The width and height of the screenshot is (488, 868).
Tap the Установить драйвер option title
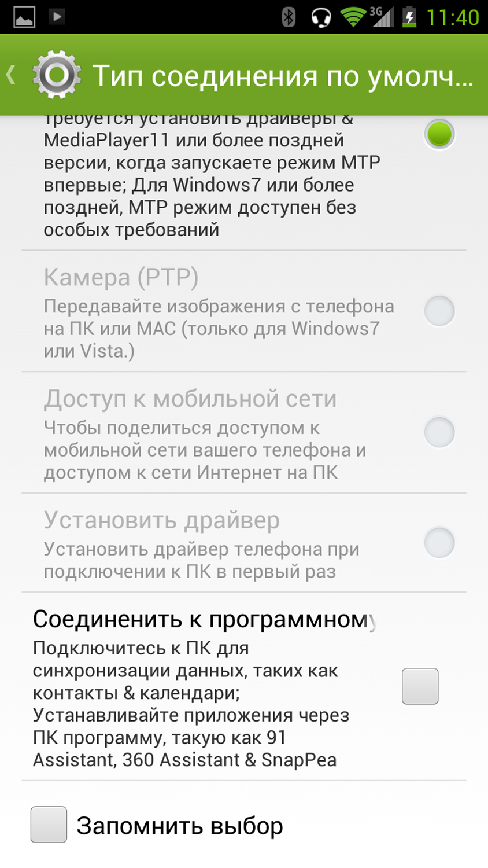coord(162,520)
